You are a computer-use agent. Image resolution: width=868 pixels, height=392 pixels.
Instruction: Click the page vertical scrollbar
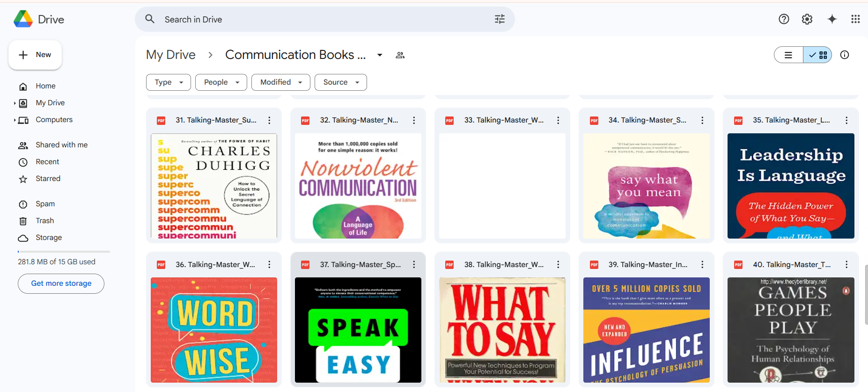(866, 295)
